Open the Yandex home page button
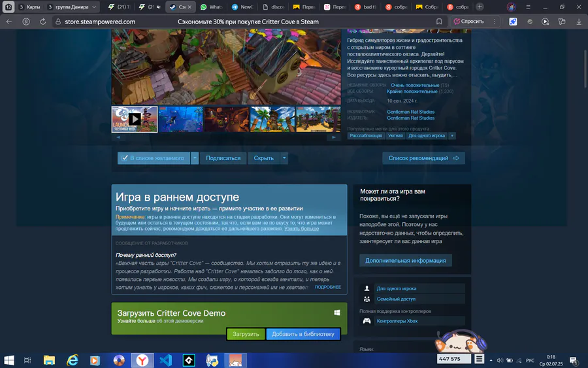 point(26,22)
